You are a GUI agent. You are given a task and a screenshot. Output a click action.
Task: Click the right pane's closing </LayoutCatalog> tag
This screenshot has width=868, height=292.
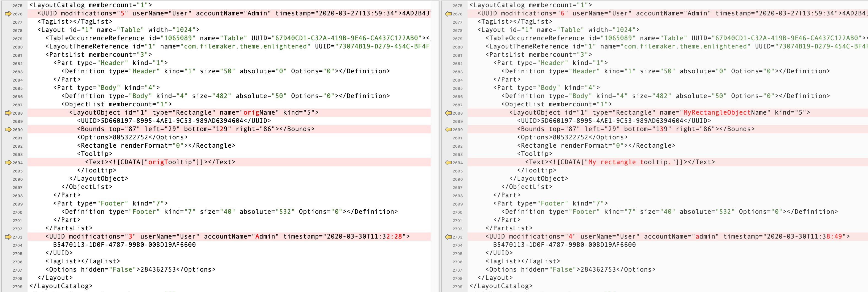click(x=501, y=286)
